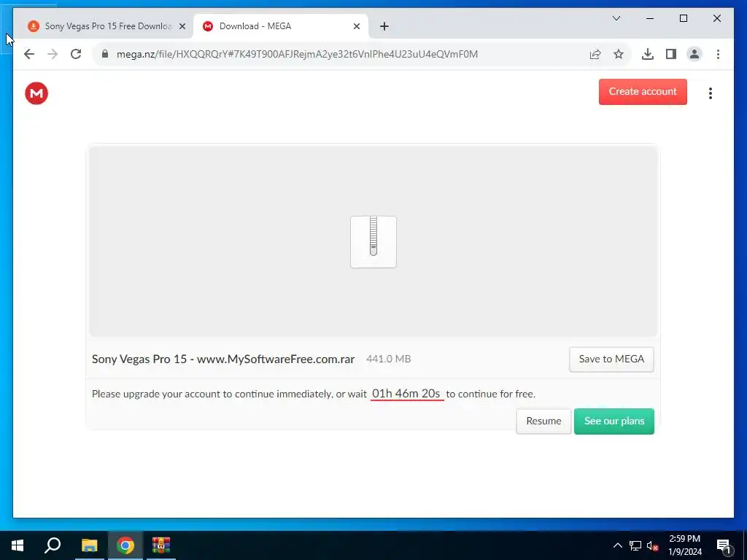Close the Sony Vegas Pro tab
The height and width of the screenshot is (560, 747).
[x=182, y=27]
